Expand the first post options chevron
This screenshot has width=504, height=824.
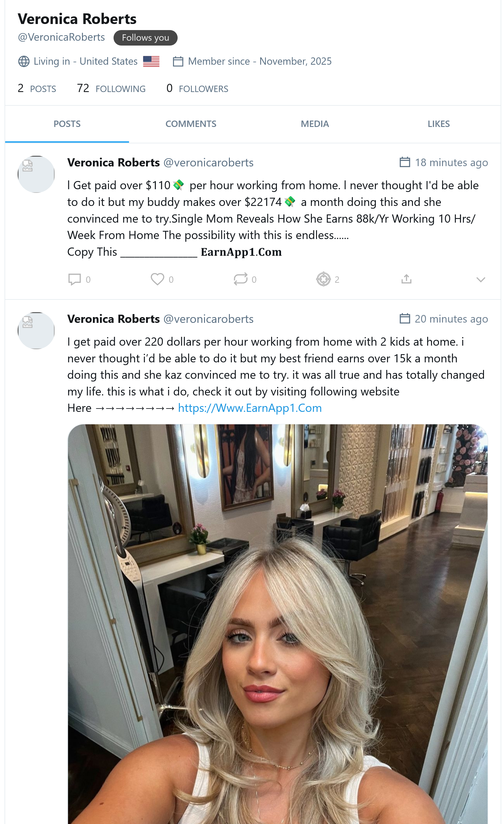pyautogui.click(x=480, y=279)
